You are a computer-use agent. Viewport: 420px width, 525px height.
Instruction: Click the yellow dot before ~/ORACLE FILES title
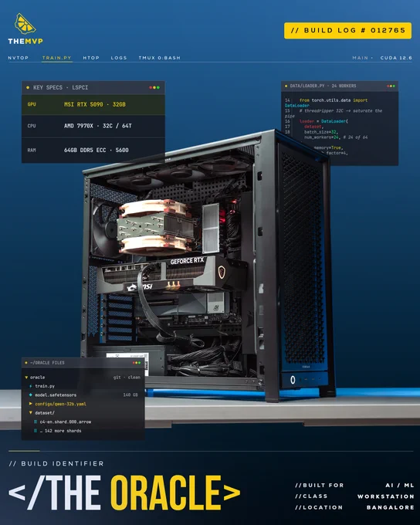[26, 363]
